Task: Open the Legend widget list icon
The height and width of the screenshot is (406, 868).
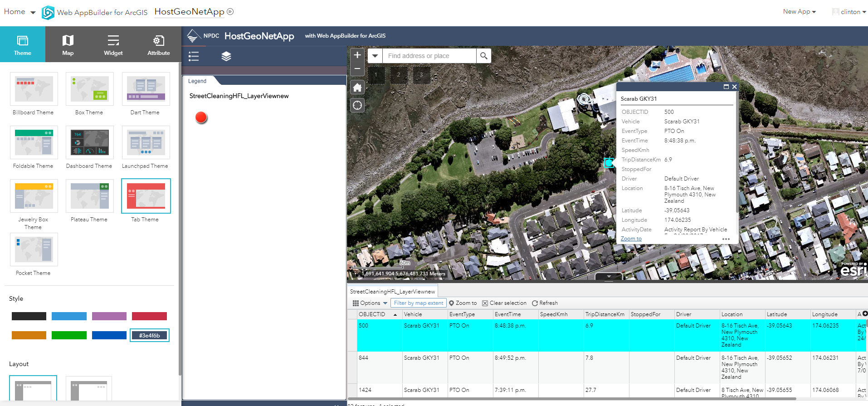Action: [194, 56]
